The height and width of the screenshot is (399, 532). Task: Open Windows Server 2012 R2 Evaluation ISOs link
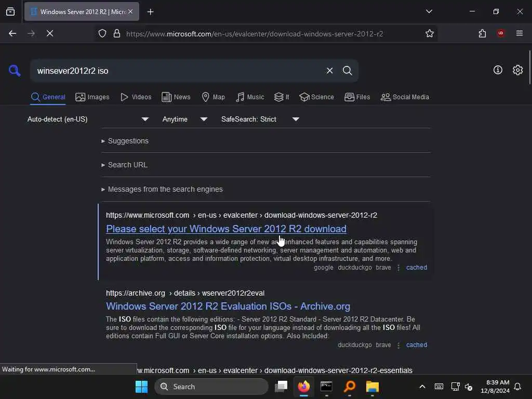[x=228, y=306]
